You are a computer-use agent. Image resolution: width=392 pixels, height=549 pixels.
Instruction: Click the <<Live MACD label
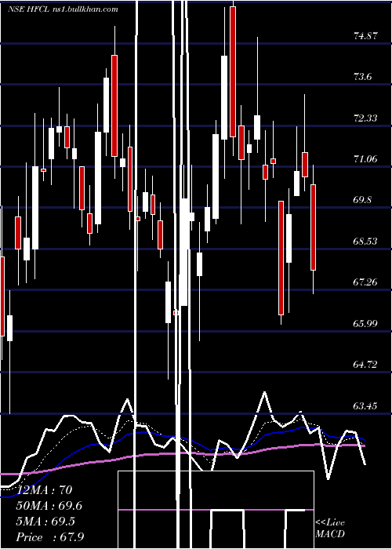pyautogui.click(x=330, y=528)
